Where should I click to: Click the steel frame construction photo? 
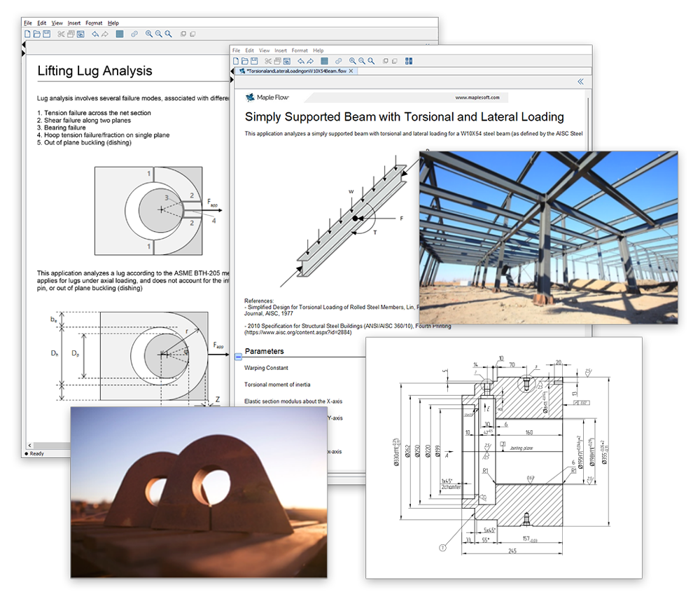(x=547, y=237)
